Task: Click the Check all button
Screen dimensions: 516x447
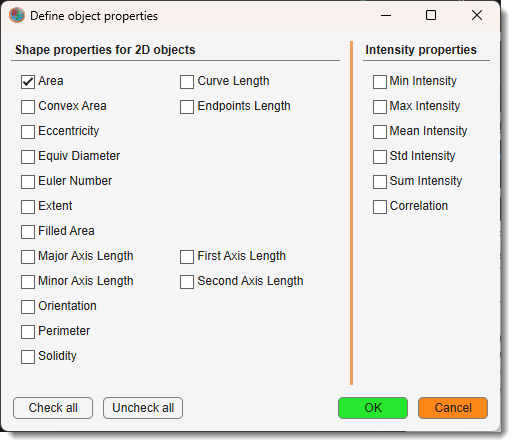Action: (53, 408)
